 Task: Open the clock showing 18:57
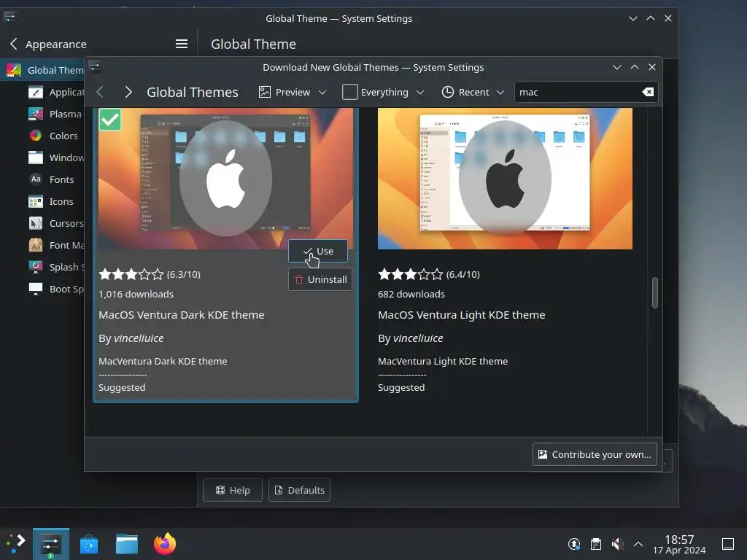(x=679, y=544)
